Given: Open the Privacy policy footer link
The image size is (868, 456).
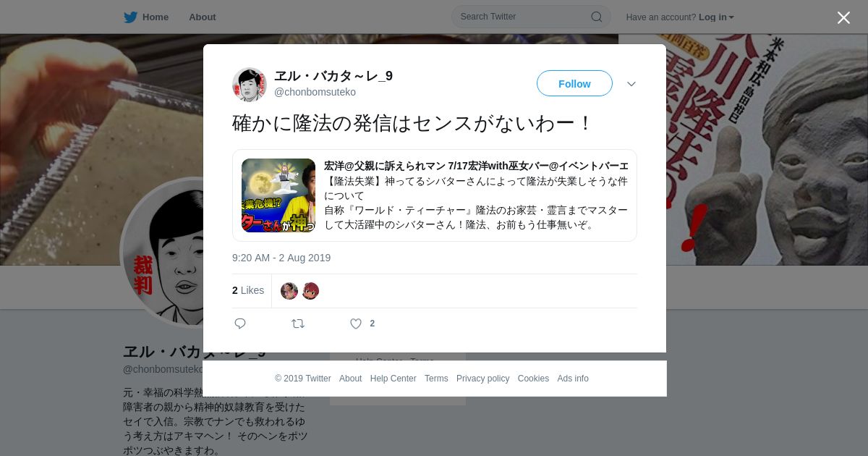Looking at the screenshot, I should (x=482, y=379).
